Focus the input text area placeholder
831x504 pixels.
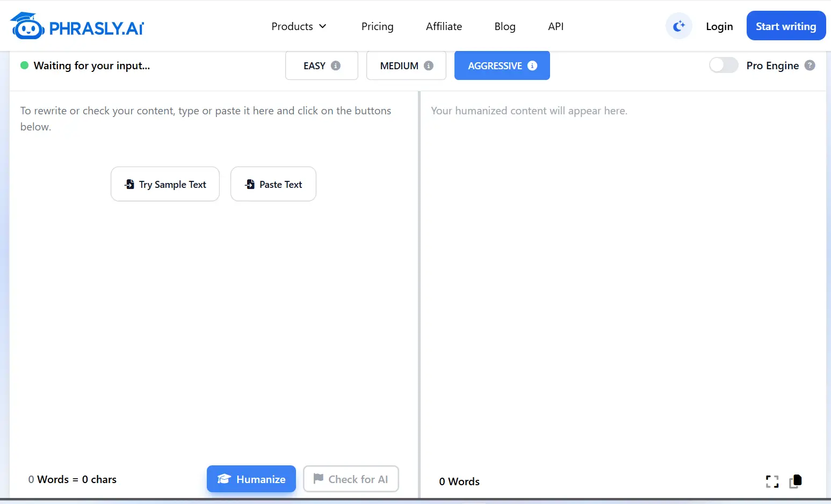206,119
